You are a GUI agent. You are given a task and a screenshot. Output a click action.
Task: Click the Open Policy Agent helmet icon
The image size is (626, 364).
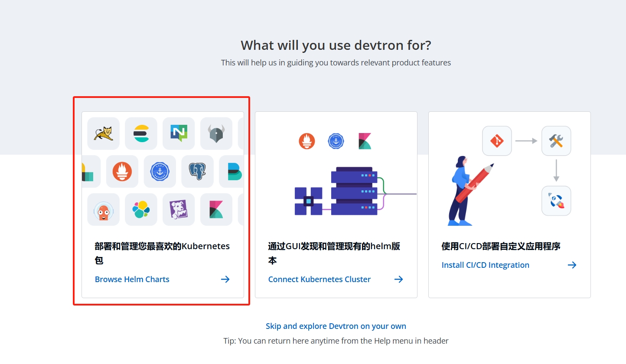click(216, 133)
